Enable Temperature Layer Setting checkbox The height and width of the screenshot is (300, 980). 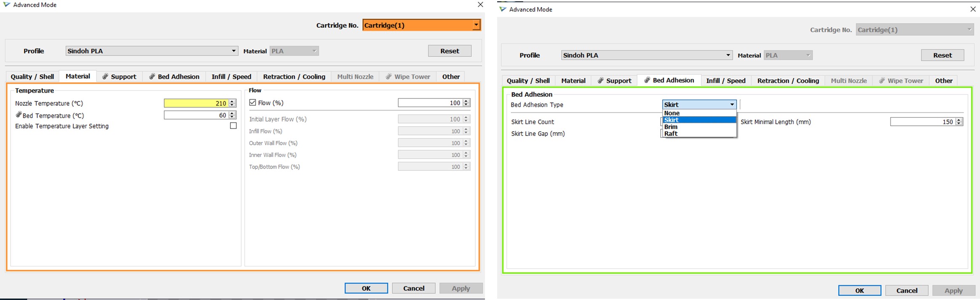pos(233,126)
